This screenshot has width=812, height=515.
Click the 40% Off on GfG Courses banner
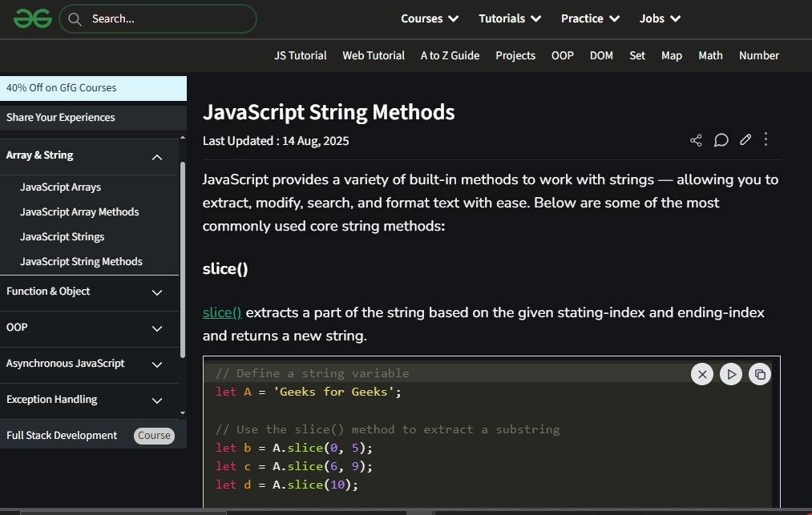point(61,87)
